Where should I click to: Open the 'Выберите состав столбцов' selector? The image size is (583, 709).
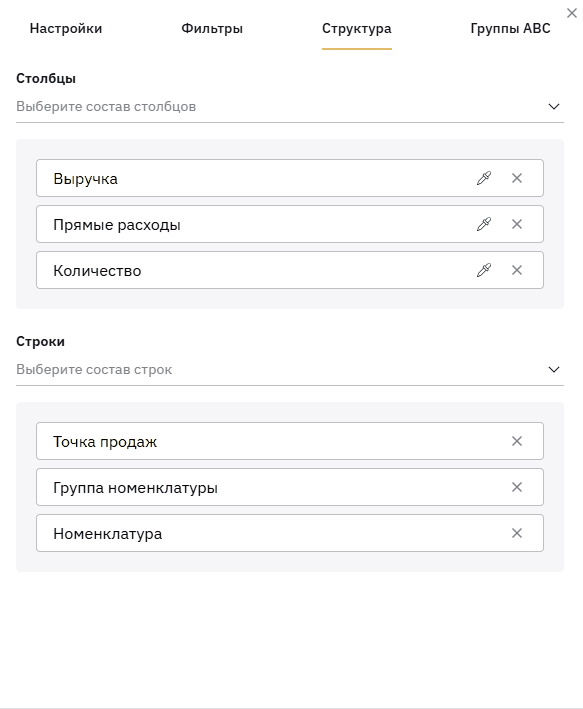(290, 107)
